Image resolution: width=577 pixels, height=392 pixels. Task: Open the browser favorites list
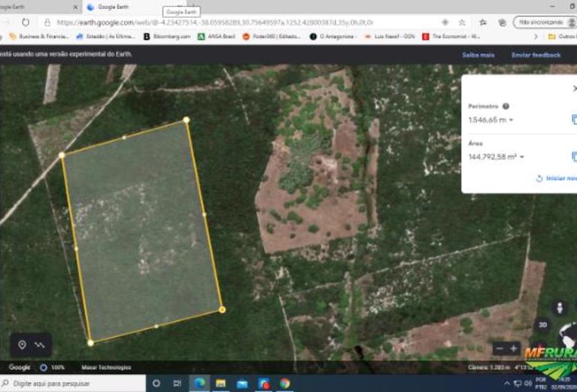pyautogui.click(x=483, y=23)
